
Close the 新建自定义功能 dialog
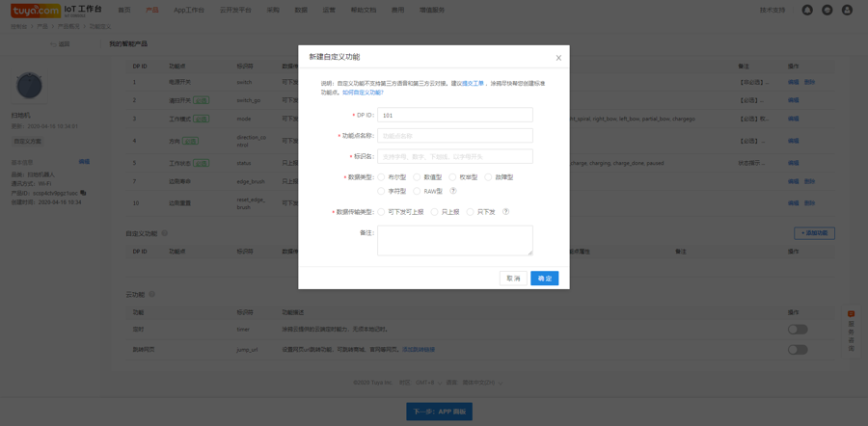click(x=558, y=58)
